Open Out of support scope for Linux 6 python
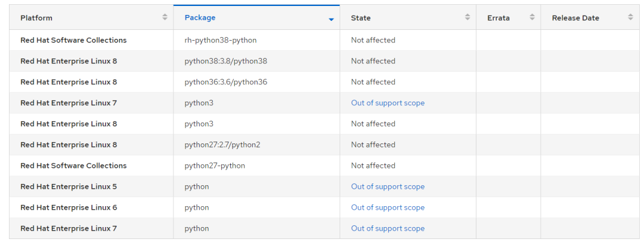This screenshot has width=644, height=242. click(388, 207)
